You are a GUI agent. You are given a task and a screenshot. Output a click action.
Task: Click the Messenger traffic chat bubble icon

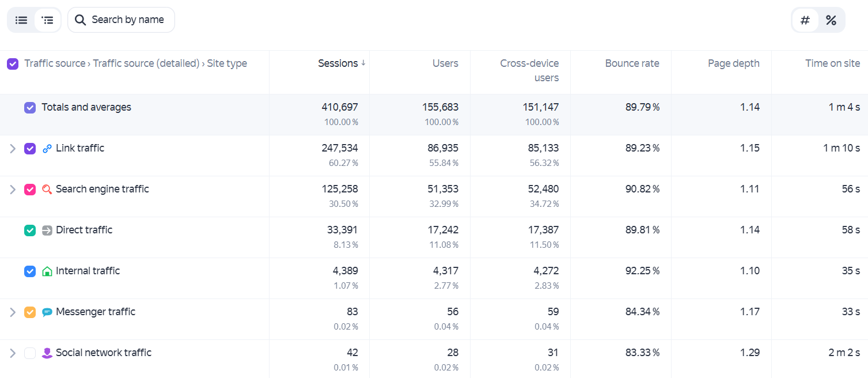pos(47,312)
